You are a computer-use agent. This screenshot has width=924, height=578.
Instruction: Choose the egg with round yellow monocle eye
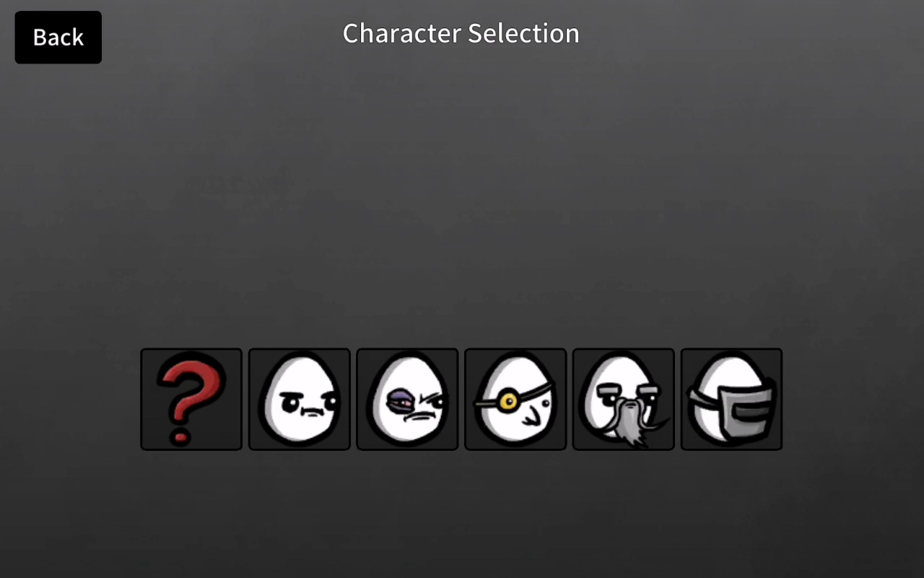515,399
